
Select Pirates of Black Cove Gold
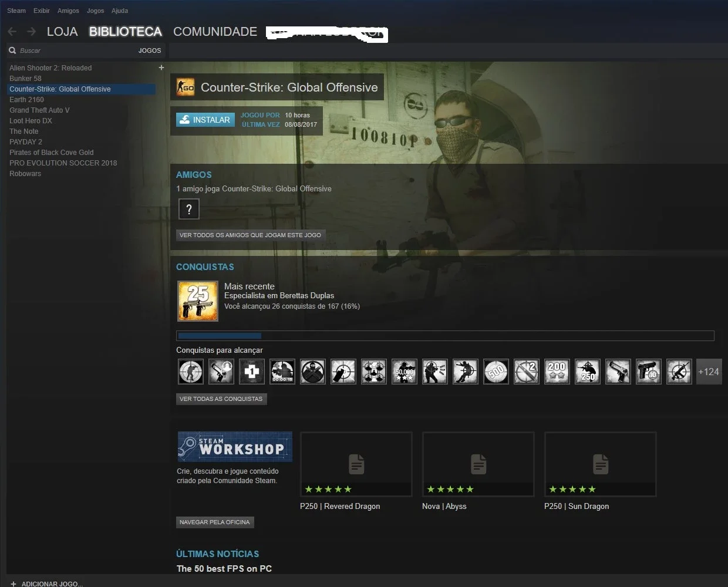pos(82,153)
